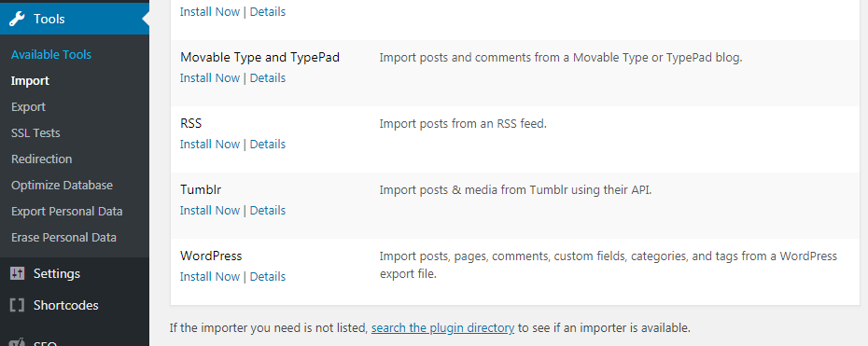This screenshot has height=346, width=868.
Task: Click search the plugin directory link
Action: pos(442,327)
